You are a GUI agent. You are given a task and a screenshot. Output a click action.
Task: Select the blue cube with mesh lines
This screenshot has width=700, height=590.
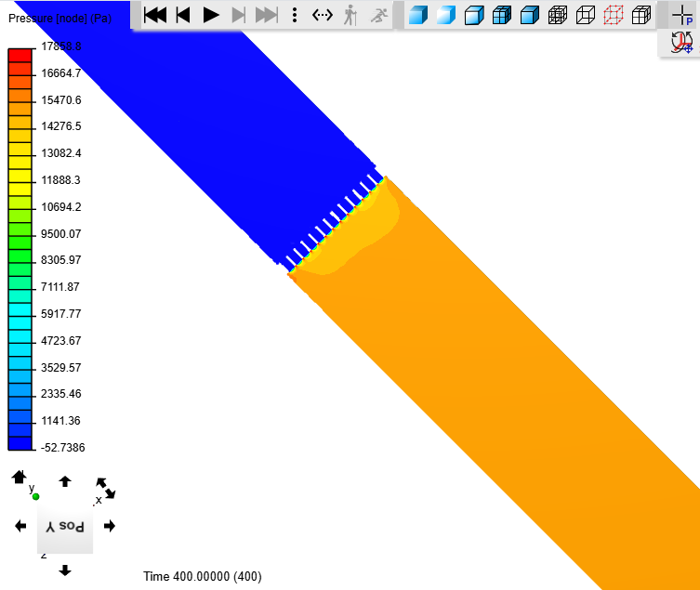(502, 15)
